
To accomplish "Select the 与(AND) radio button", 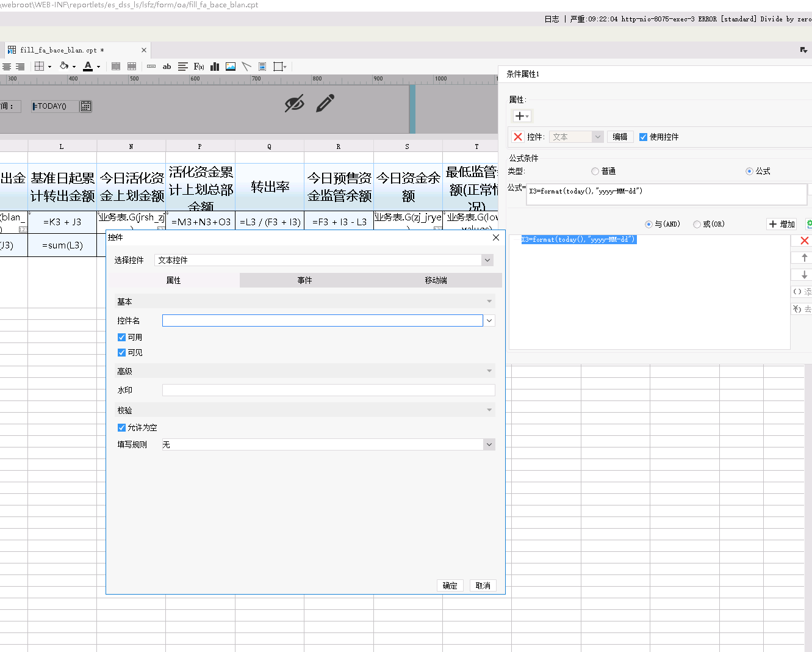I will click(649, 224).
